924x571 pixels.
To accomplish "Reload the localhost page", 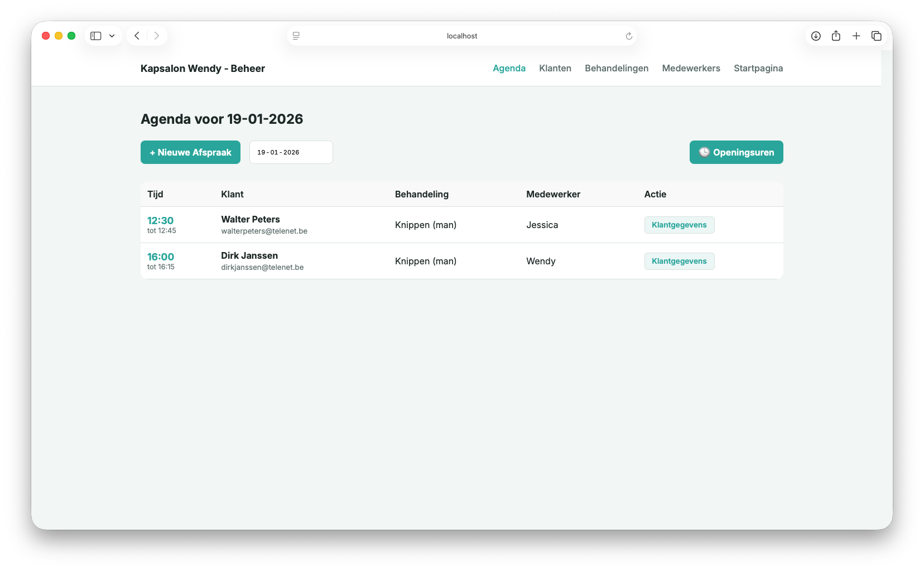I will coord(629,36).
